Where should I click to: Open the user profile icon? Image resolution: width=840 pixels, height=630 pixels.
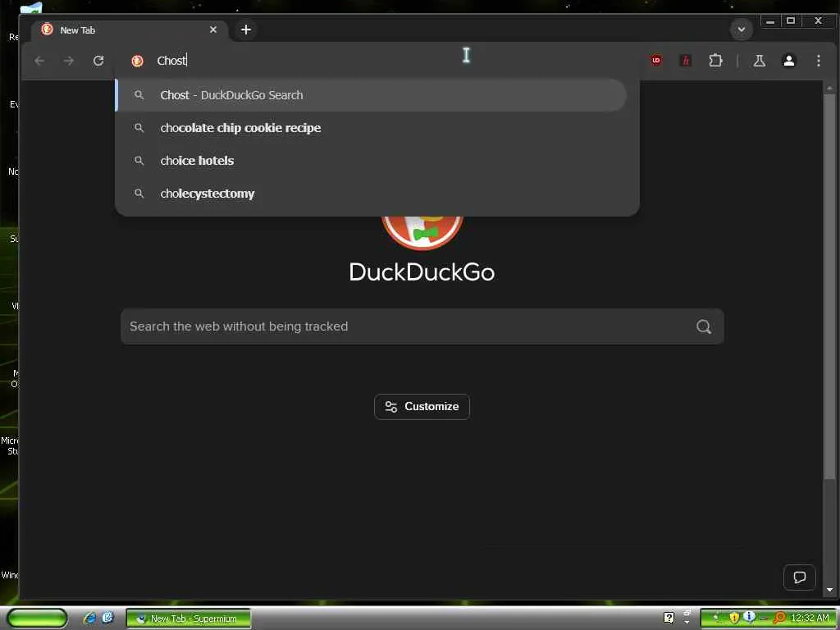[x=788, y=61]
